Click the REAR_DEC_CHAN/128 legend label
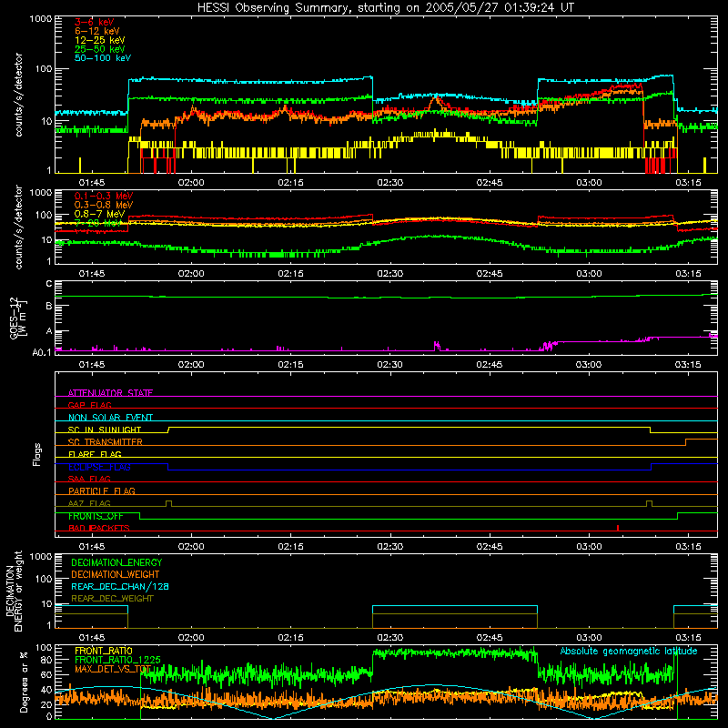 tap(120, 586)
